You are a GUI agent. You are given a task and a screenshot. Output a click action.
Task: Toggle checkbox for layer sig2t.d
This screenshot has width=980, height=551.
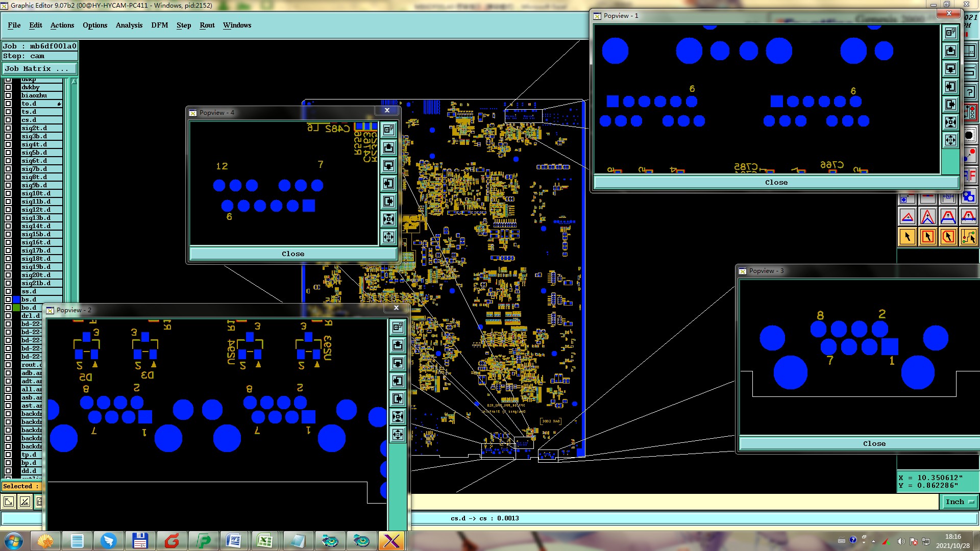8,128
